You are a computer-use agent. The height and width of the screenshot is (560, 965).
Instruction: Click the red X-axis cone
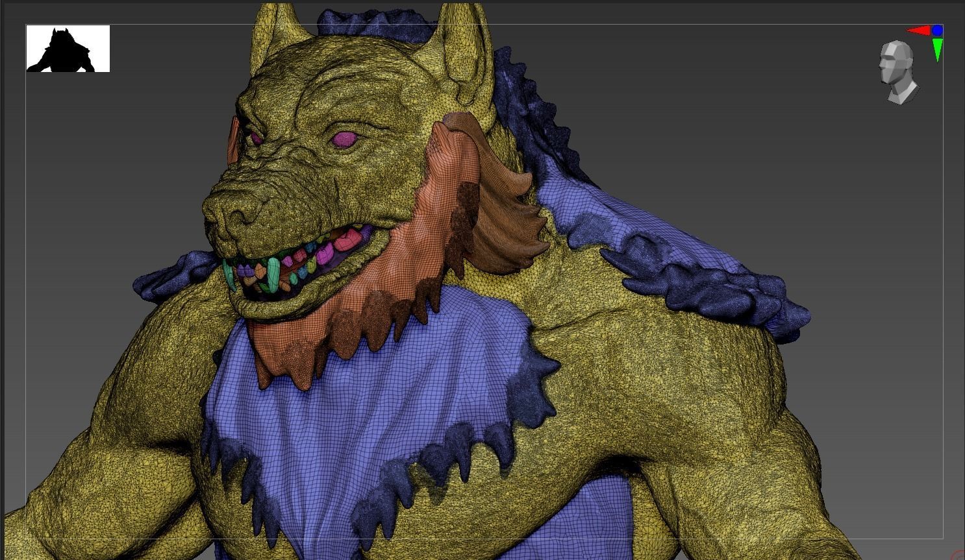pyautogui.click(x=918, y=30)
